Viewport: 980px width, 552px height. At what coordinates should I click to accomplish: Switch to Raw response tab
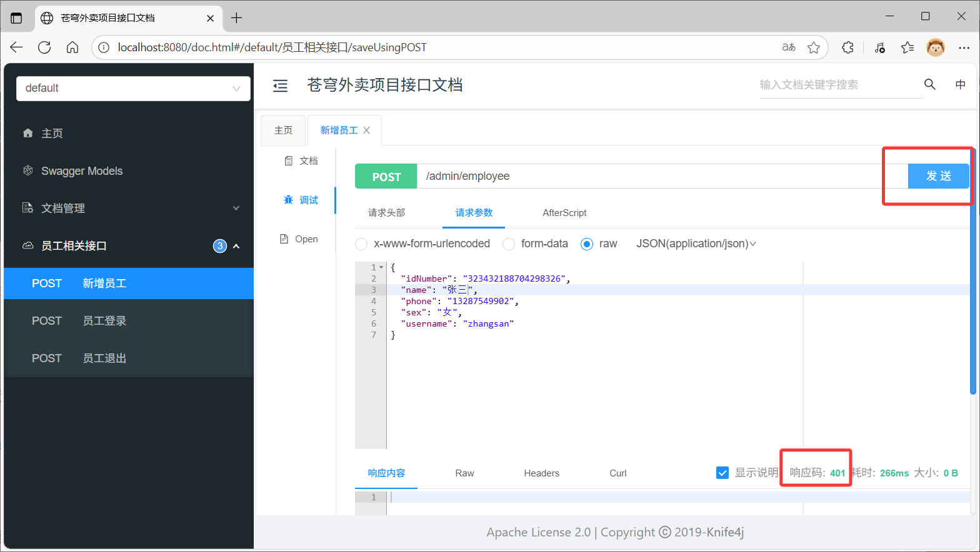click(x=464, y=473)
